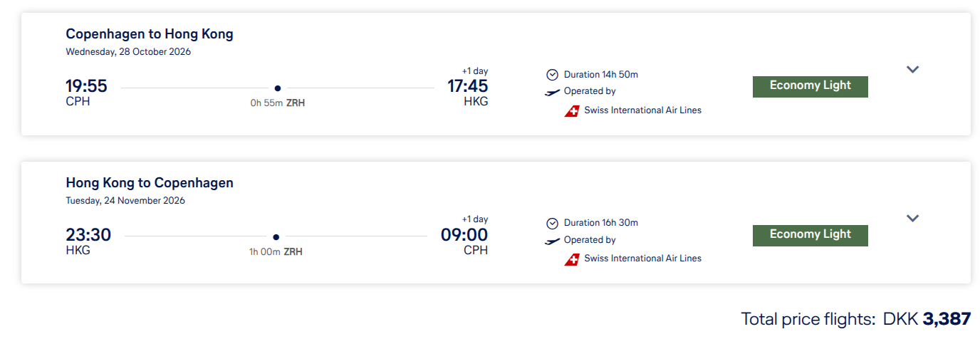This screenshot has height=339, width=980.
Task: Click the Swiss logo on the return flight
Action: (x=571, y=259)
